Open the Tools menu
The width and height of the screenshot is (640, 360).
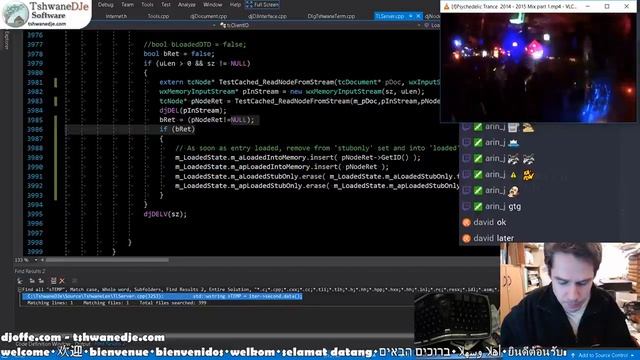coord(147,4)
